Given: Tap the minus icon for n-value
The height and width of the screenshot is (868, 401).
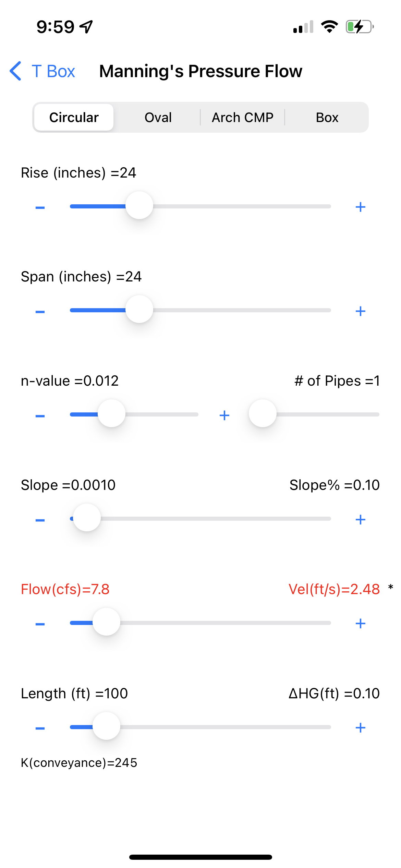Looking at the screenshot, I should coord(40,415).
